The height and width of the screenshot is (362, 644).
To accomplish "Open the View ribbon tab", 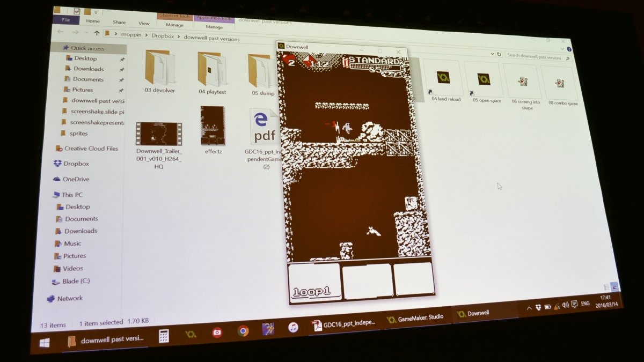I will pyautogui.click(x=144, y=23).
